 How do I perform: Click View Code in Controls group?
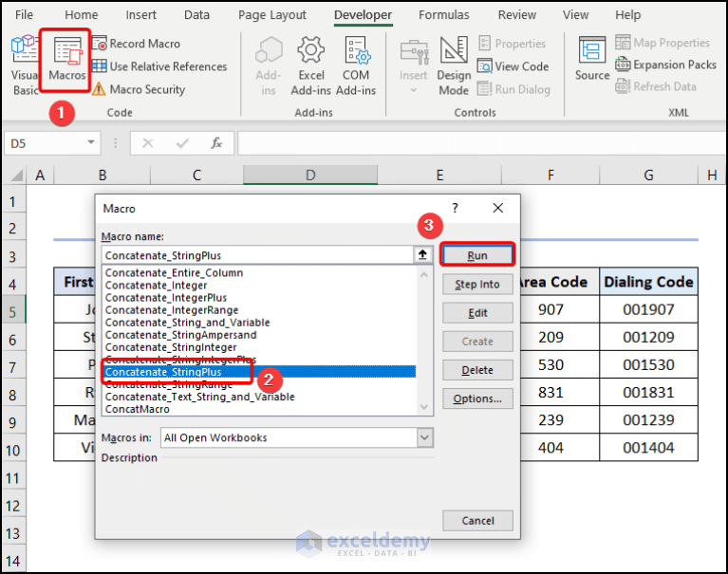point(513,66)
